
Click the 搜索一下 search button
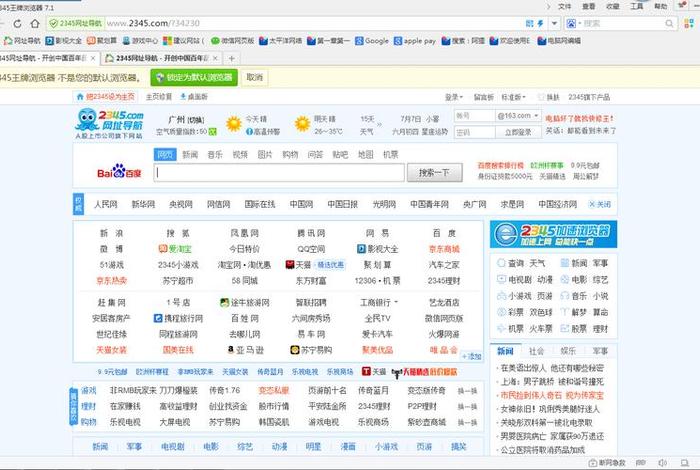coord(434,172)
